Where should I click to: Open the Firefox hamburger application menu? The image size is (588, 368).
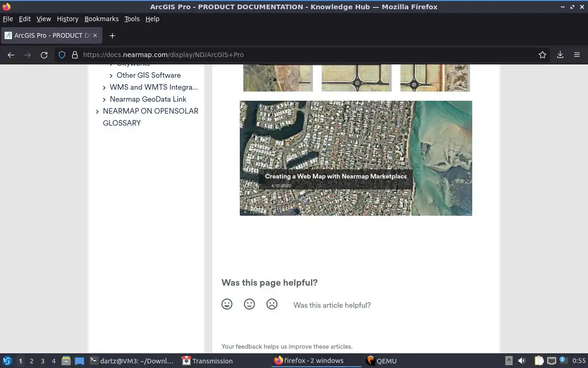coord(577,55)
